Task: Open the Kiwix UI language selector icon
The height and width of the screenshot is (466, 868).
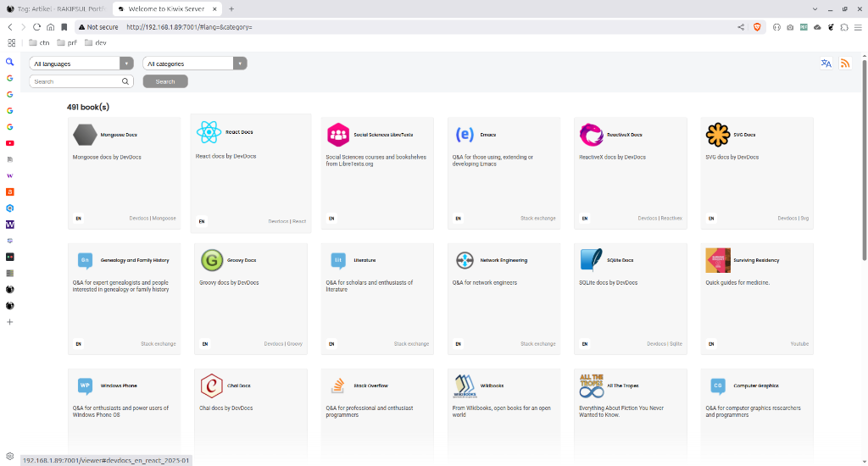Action: pyautogui.click(x=826, y=64)
